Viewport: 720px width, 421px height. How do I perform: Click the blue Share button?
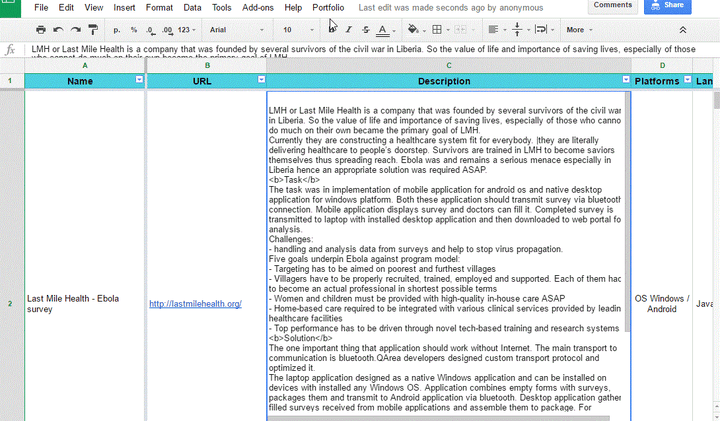point(668,6)
